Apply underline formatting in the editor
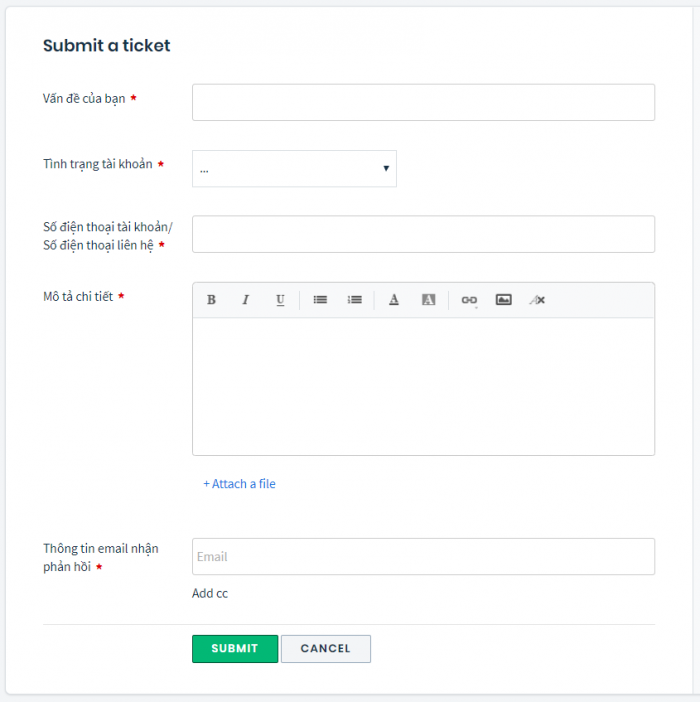Screen dimensions: 700x702 (280, 300)
